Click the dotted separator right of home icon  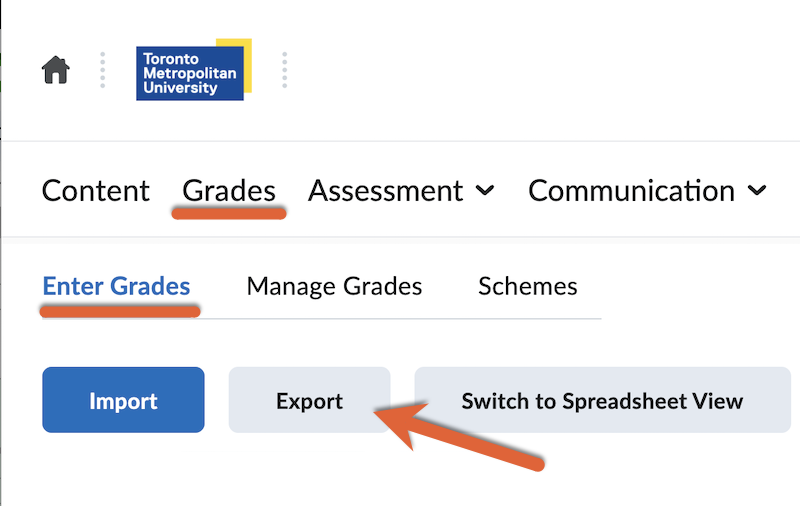102,70
